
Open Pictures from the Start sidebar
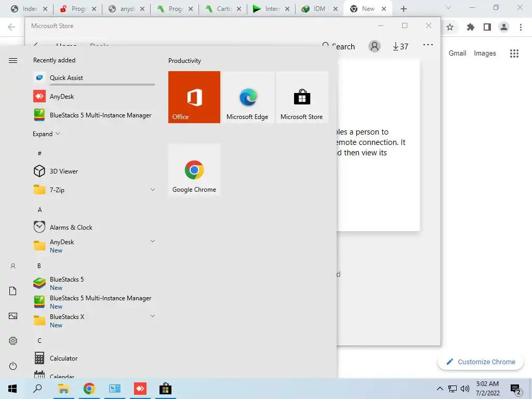13,316
